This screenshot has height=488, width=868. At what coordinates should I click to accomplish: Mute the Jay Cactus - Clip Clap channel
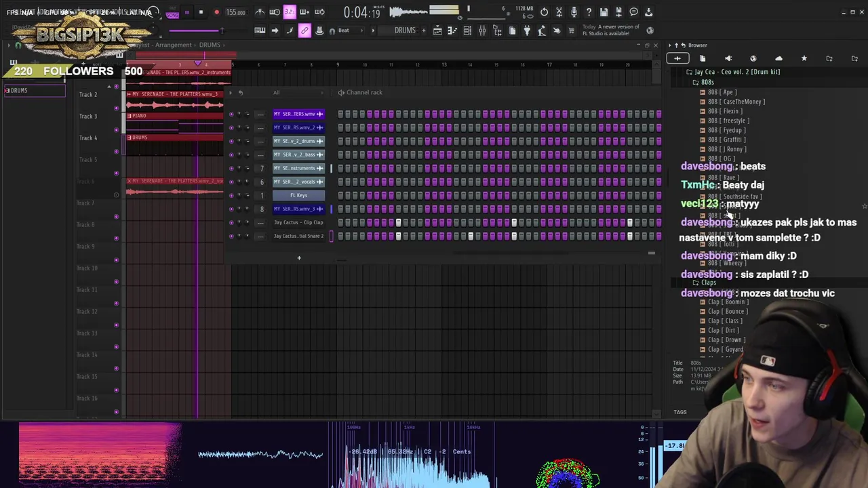[231, 222]
